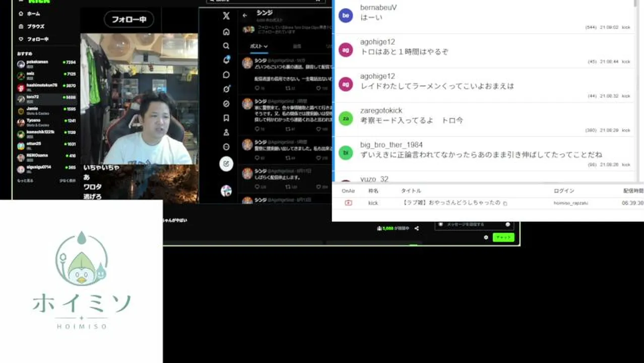Open pekokaren channel in recommended list

pyautogui.click(x=46, y=64)
